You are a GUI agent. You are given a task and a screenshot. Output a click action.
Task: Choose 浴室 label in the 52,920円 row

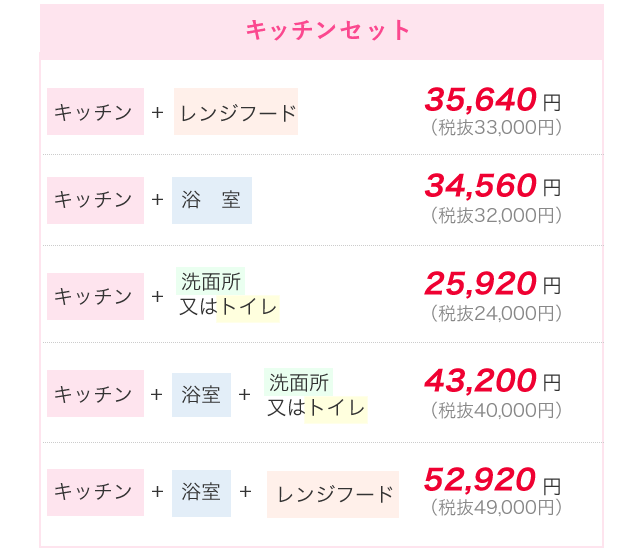pyautogui.click(x=201, y=493)
